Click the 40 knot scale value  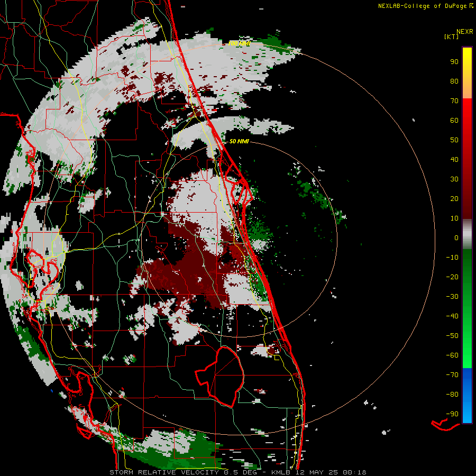[454, 159]
